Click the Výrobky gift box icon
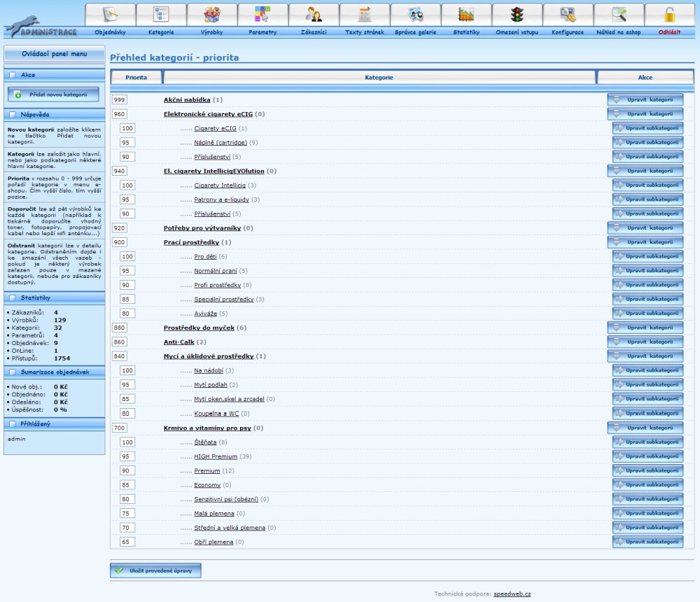Screen dimensions: 700x602 212,15
